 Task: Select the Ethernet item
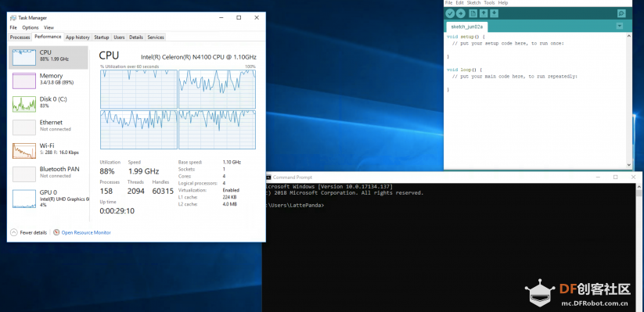coord(48,127)
